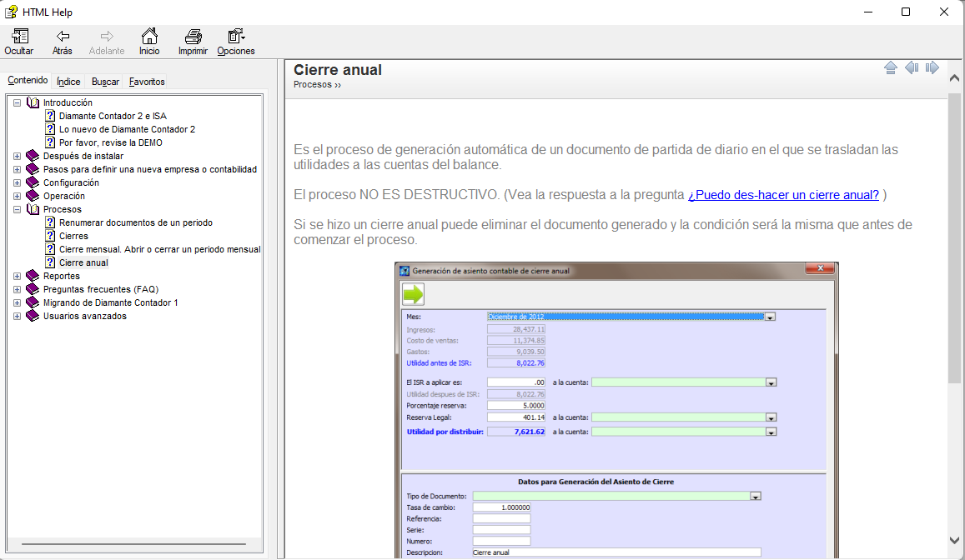The width and height of the screenshot is (965, 560).
Task: Click the next topic arrow in header
Action: pos(932,67)
